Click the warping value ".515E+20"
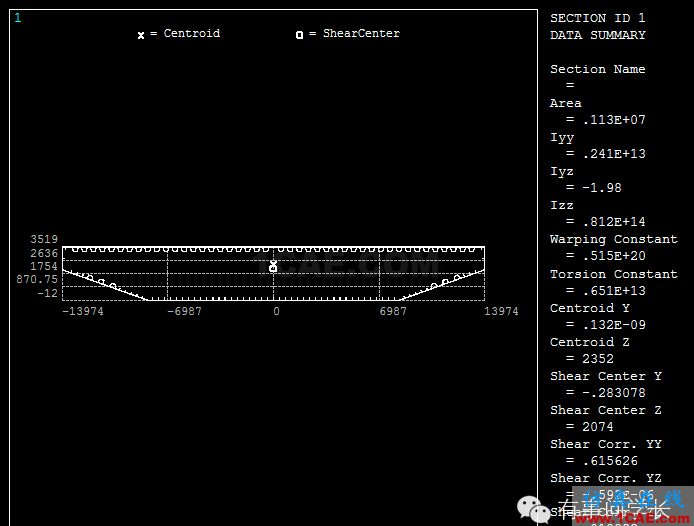The height and width of the screenshot is (526, 694). click(614, 256)
